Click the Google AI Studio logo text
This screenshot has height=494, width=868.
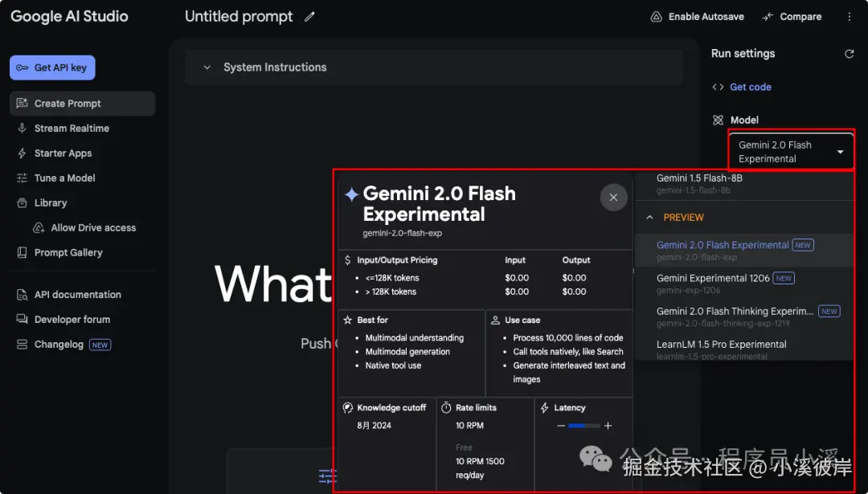pos(69,17)
